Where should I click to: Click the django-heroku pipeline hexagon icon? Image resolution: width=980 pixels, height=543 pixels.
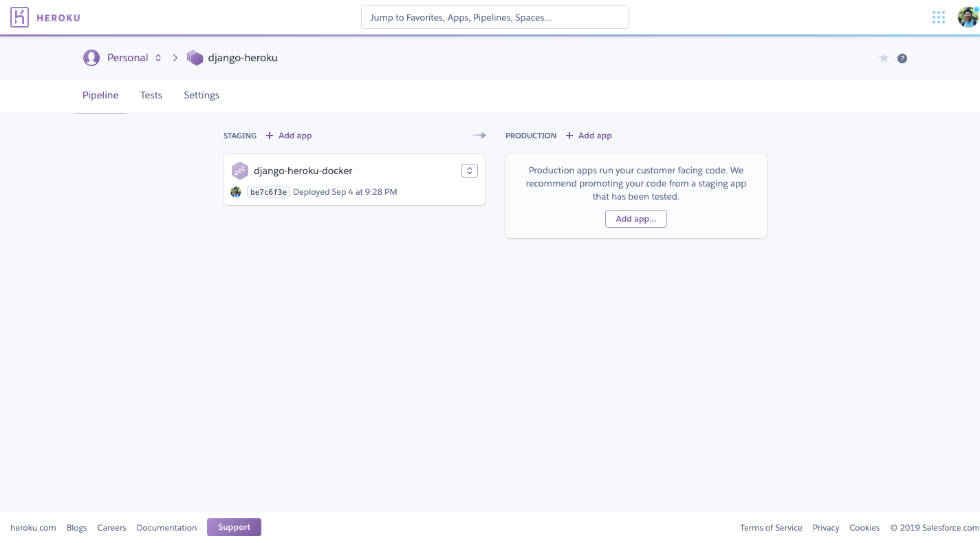195,58
